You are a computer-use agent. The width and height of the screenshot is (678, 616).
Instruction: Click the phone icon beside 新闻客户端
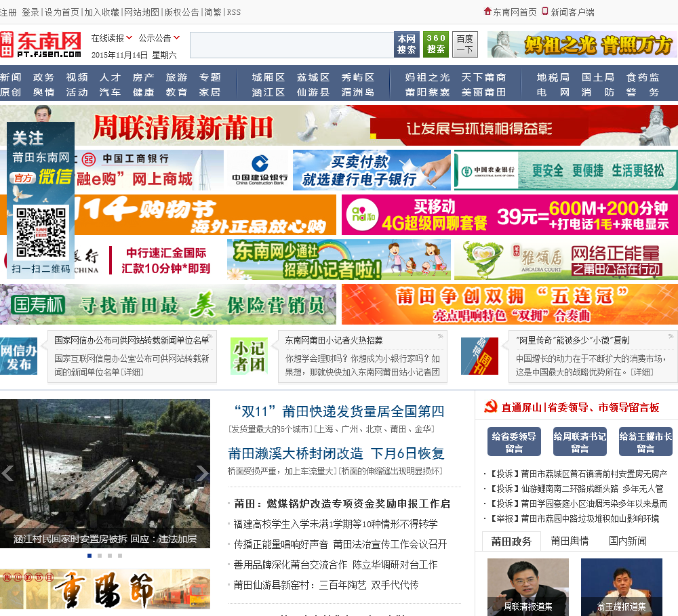[545, 12]
